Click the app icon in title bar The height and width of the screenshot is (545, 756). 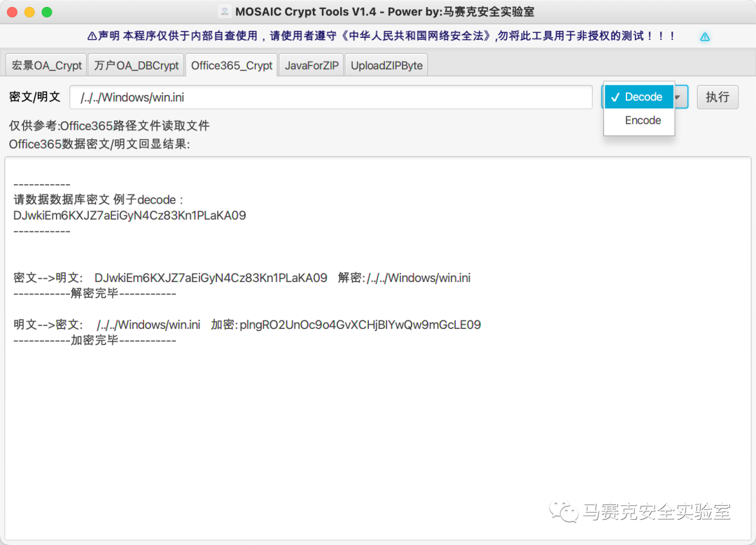click(x=225, y=12)
